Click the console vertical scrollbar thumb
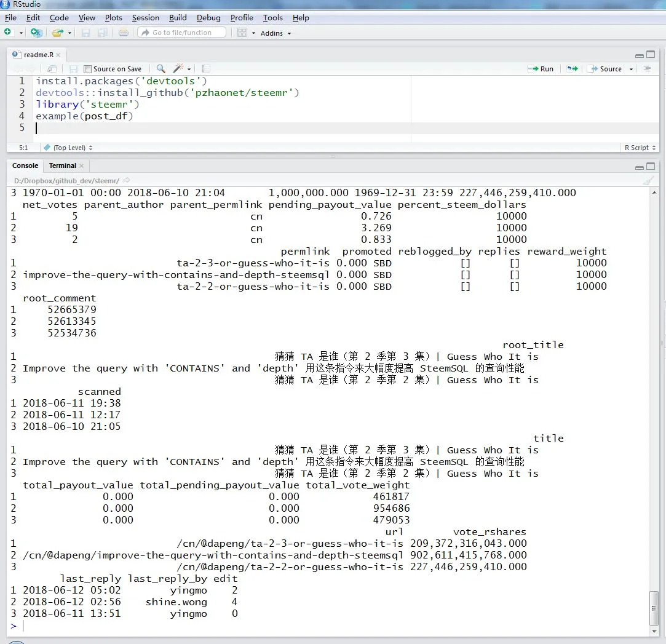Screen dimensions: 666x644 tap(654, 608)
